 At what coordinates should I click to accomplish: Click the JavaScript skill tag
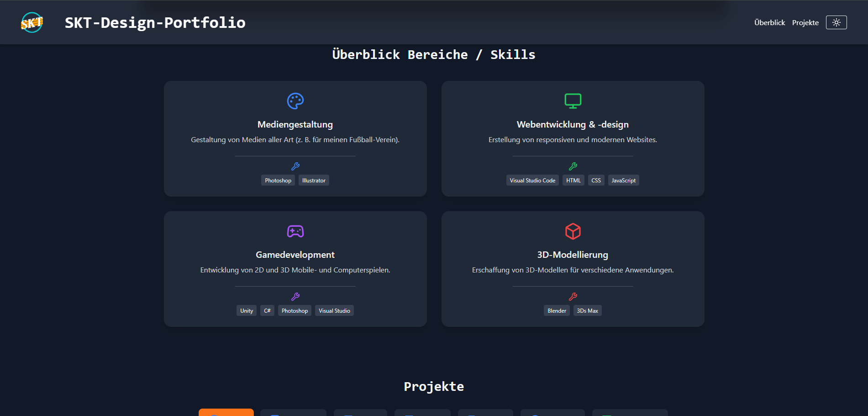click(x=623, y=181)
